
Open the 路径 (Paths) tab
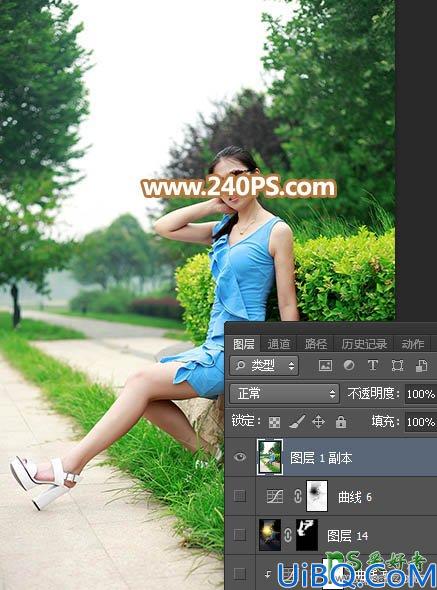click(x=315, y=344)
